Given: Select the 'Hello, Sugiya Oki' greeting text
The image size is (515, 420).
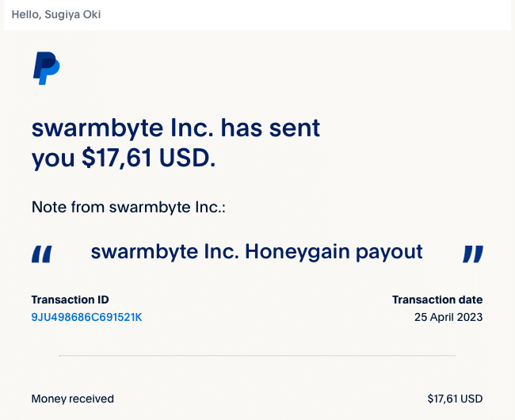Looking at the screenshot, I should pos(56,15).
